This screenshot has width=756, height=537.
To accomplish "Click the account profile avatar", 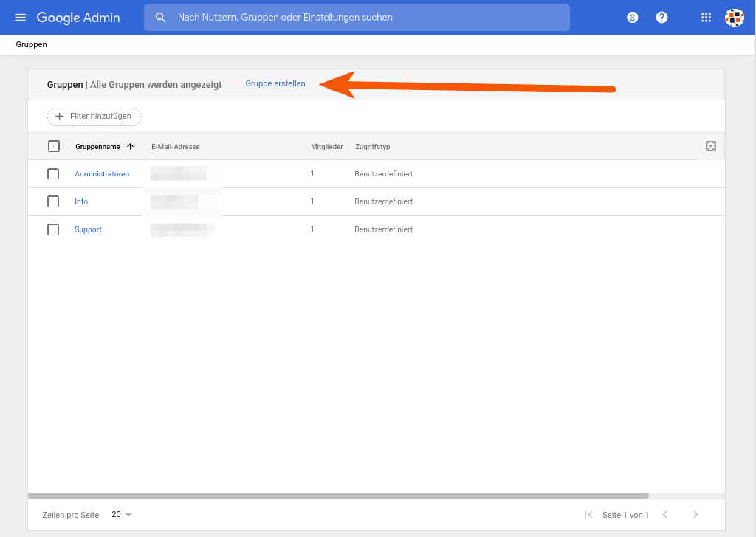I will [x=734, y=17].
